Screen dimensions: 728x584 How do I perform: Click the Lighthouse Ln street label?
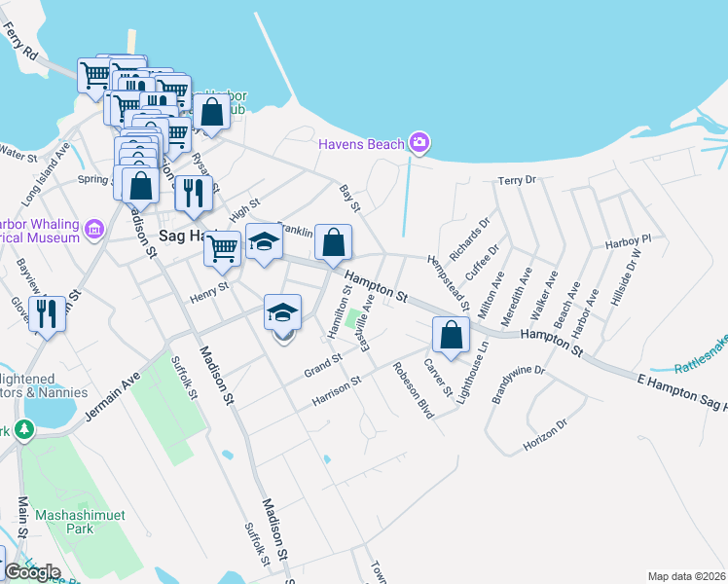tap(473, 373)
